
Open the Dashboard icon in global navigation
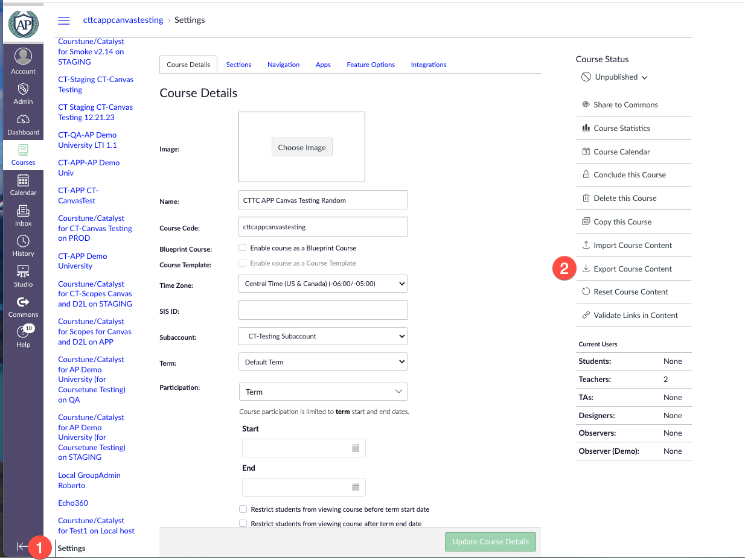click(23, 121)
